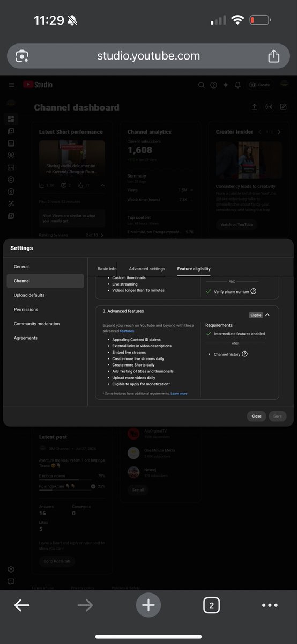Switch to the Advanced settings tab
The image size is (297, 644).
(147, 269)
